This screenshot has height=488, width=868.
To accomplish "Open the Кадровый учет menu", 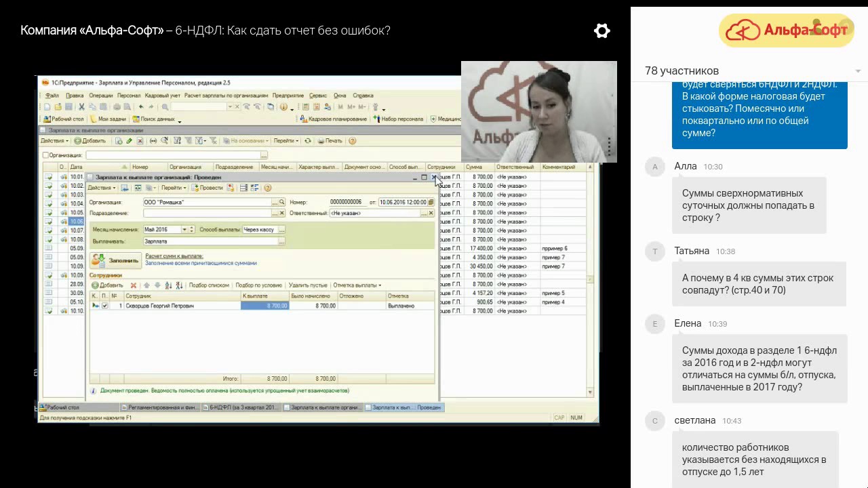I will click(x=163, y=96).
